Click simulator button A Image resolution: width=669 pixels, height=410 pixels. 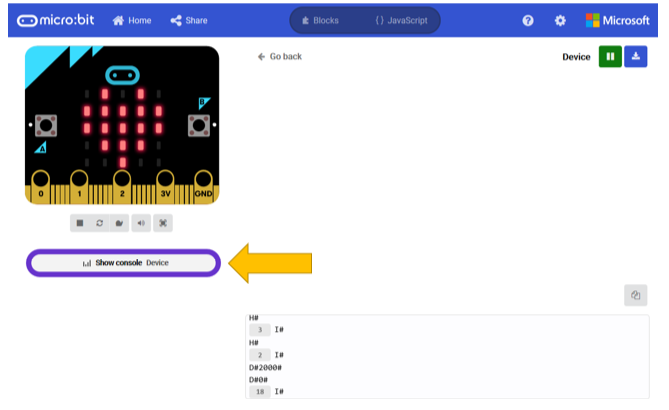click(x=46, y=125)
